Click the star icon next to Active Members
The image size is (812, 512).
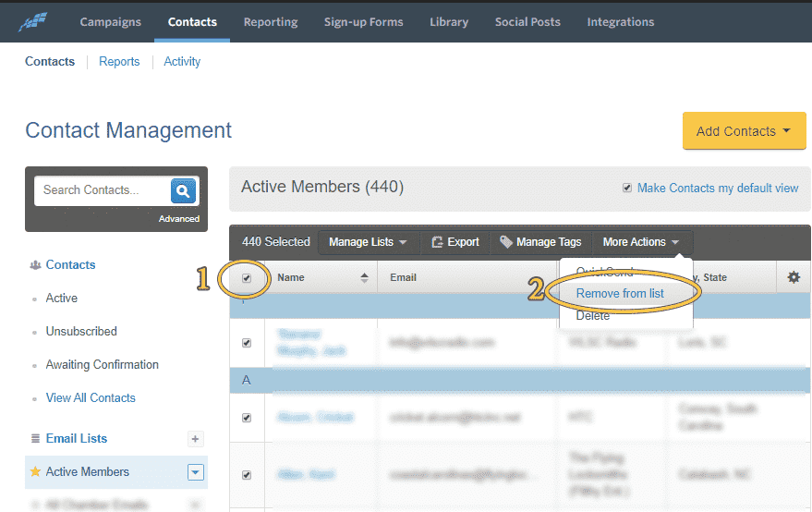pos(35,471)
